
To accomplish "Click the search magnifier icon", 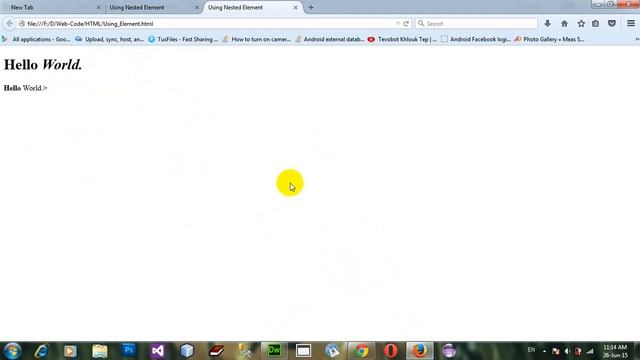I will [x=421, y=24].
